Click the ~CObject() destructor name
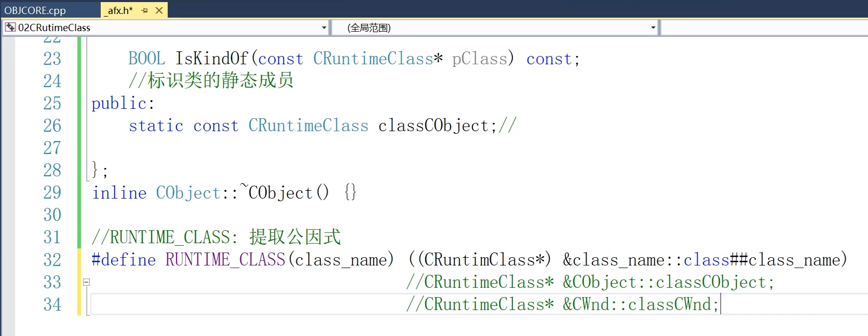Image resolution: width=868 pixels, height=336 pixels. (284, 192)
